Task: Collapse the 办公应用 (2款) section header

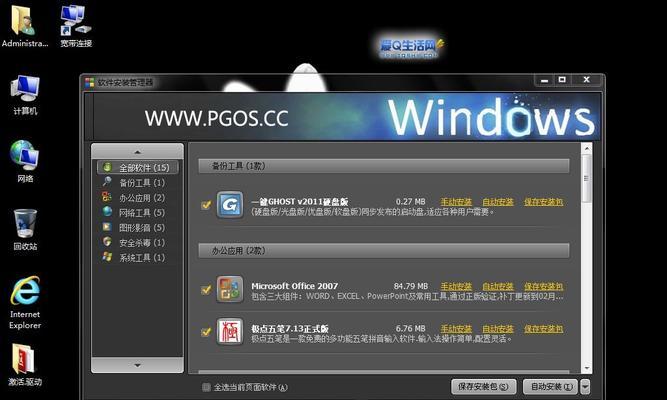Action: [384, 251]
